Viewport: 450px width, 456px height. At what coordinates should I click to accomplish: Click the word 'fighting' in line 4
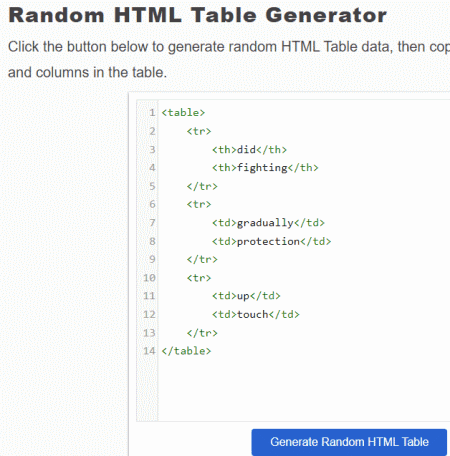coord(262,168)
